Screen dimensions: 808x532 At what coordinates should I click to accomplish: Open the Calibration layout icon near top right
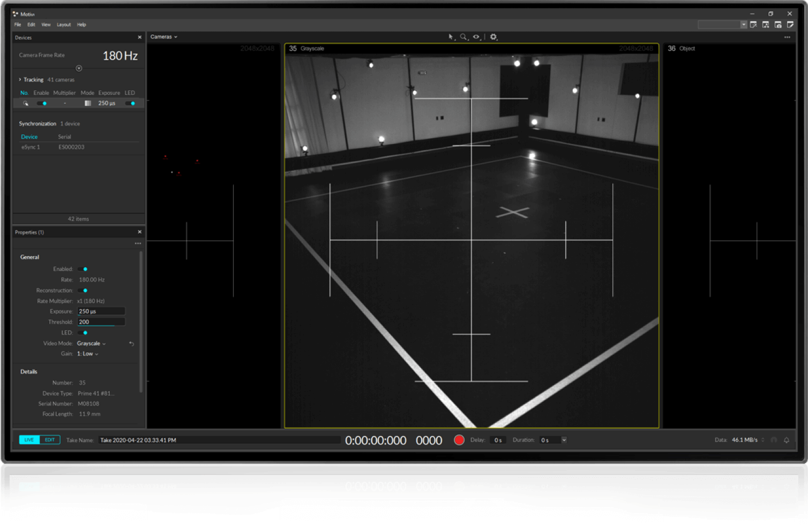click(x=753, y=24)
